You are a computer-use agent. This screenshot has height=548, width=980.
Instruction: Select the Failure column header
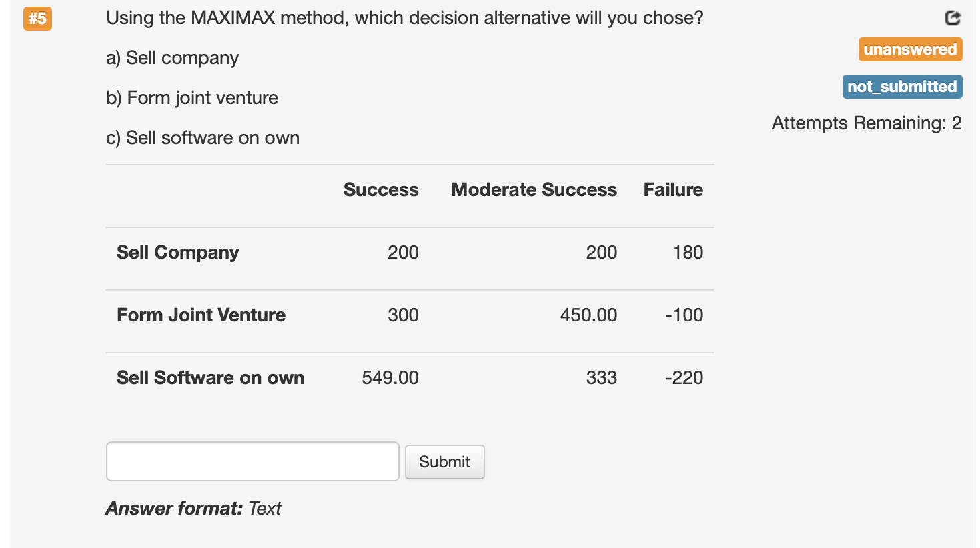pos(672,189)
